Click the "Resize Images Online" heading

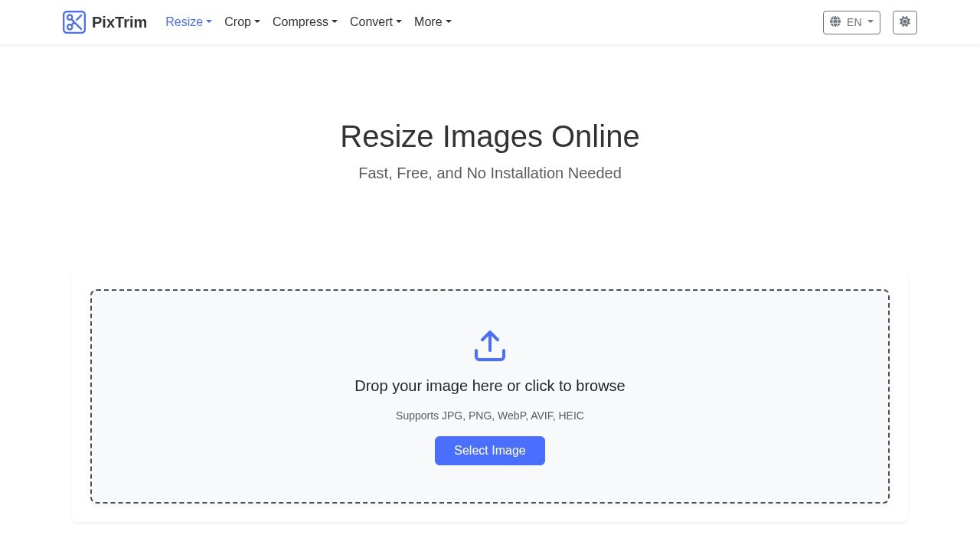pyautogui.click(x=490, y=137)
